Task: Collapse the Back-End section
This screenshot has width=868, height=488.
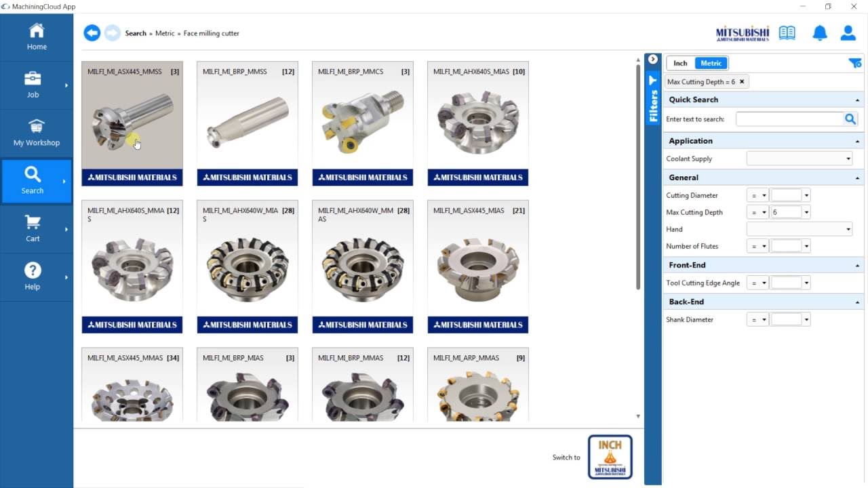Action: 857,302
